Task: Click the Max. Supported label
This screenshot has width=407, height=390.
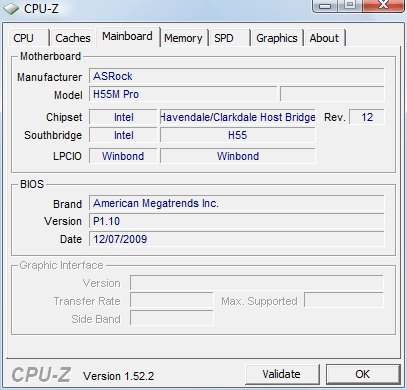Action: click(x=259, y=301)
